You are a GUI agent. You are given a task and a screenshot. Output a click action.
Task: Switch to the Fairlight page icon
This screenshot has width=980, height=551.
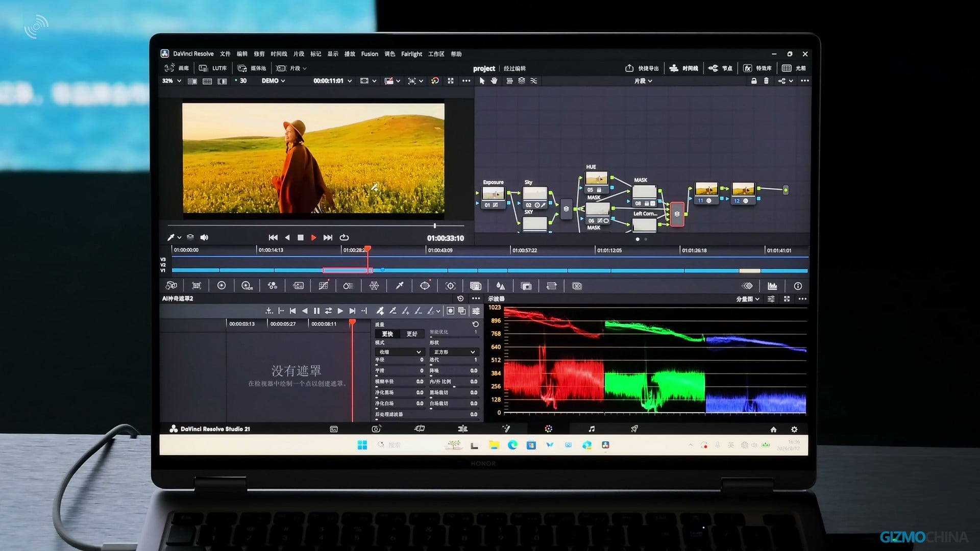pyautogui.click(x=591, y=429)
